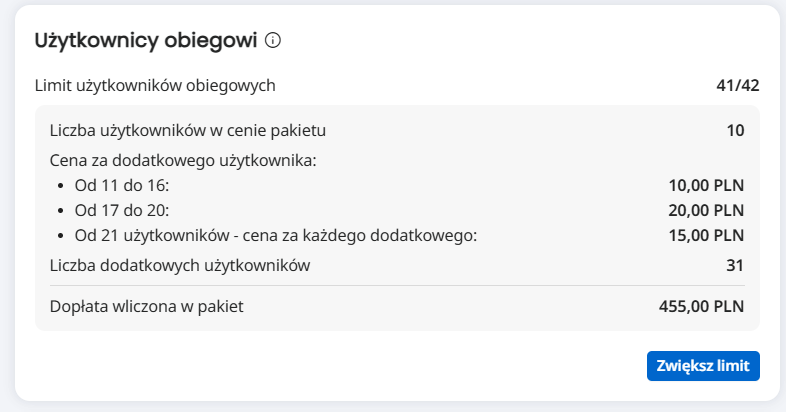Click the 41/42 limit value
Image resolution: width=786 pixels, height=412 pixels.
[x=738, y=86]
